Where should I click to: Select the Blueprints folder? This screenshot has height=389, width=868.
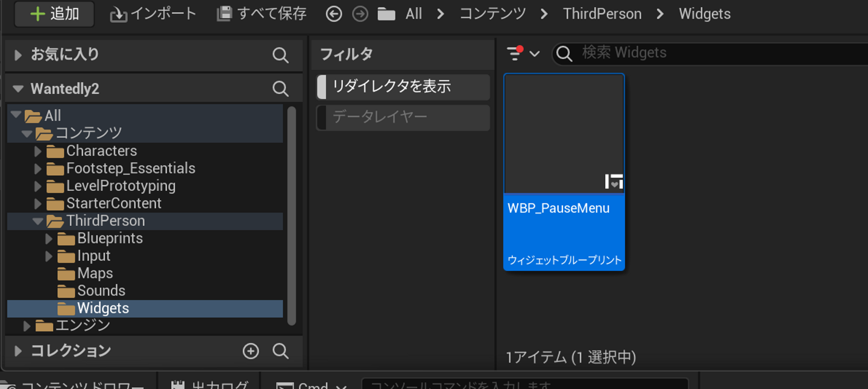pos(145,238)
